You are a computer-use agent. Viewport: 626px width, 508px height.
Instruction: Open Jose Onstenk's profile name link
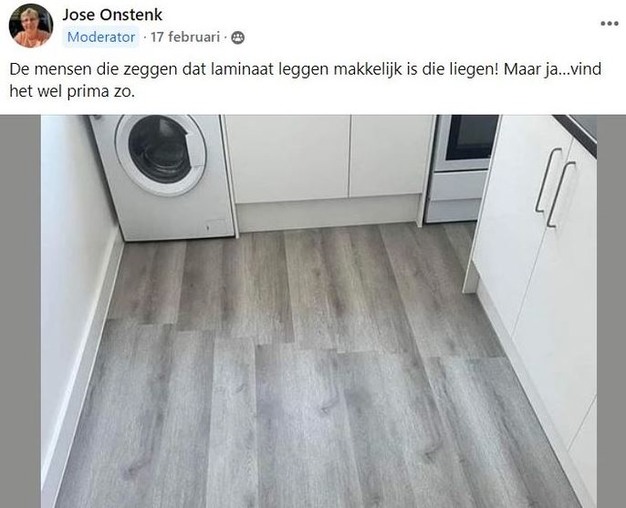click(112, 15)
